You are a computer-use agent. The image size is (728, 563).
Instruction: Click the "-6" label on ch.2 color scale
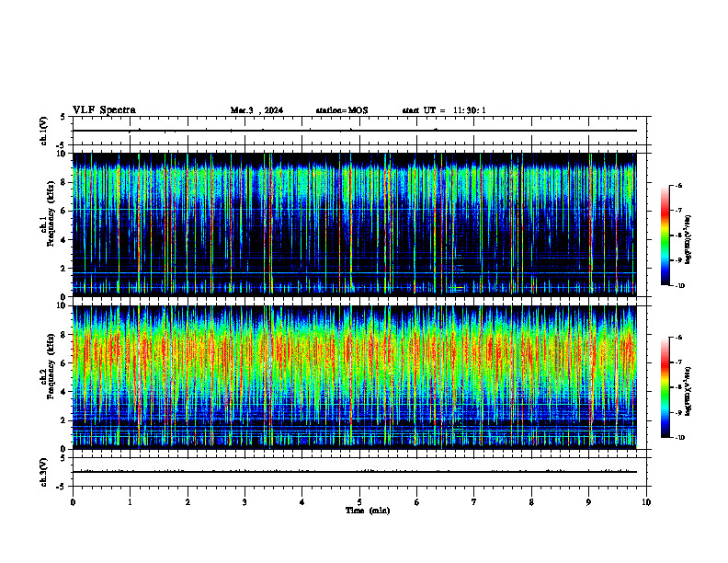coord(678,338)
